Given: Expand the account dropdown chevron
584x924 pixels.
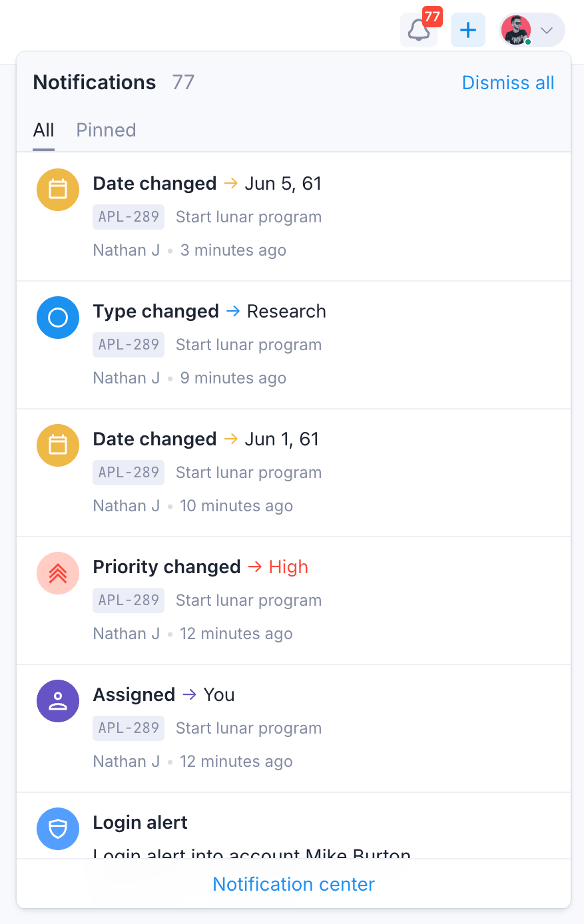Looking at the screenshot, I should pyautogui.click(x=547, y=30).
